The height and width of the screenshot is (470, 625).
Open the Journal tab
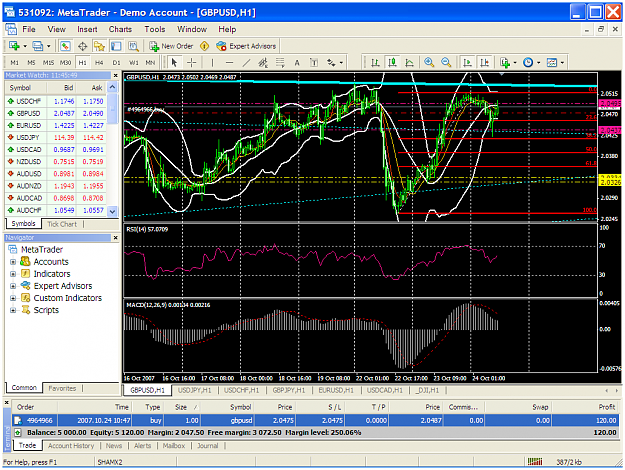pyautogui.click(x=208, y=446)
